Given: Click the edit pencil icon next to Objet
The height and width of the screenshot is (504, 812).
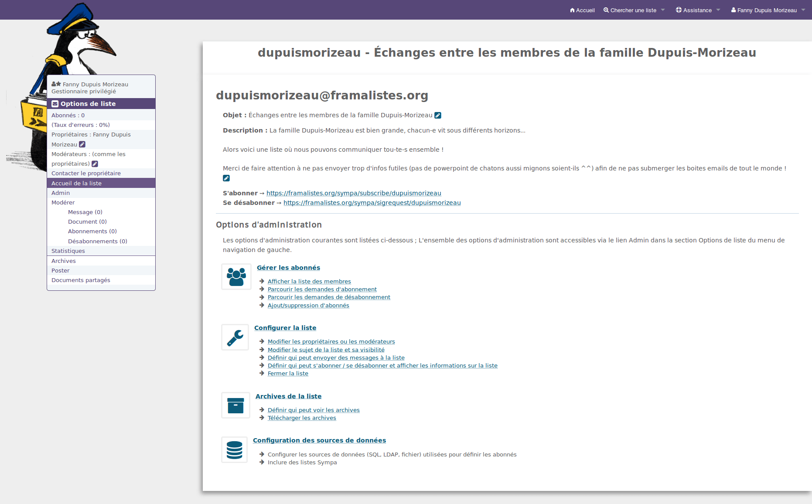Looking at the screenshot, I should 438,116.
